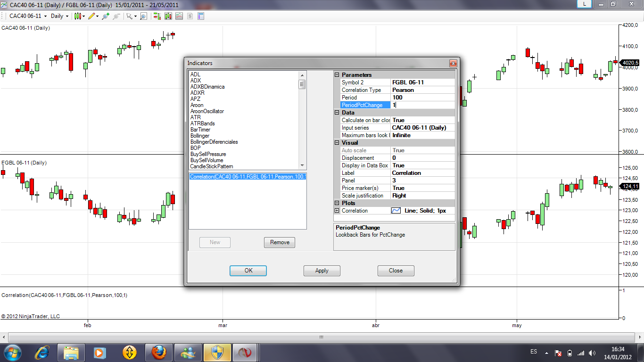The width and height of the screenshot is (644, 362).
Task: Click the Correlation Type value Pearson
Action: click(423, 90)
